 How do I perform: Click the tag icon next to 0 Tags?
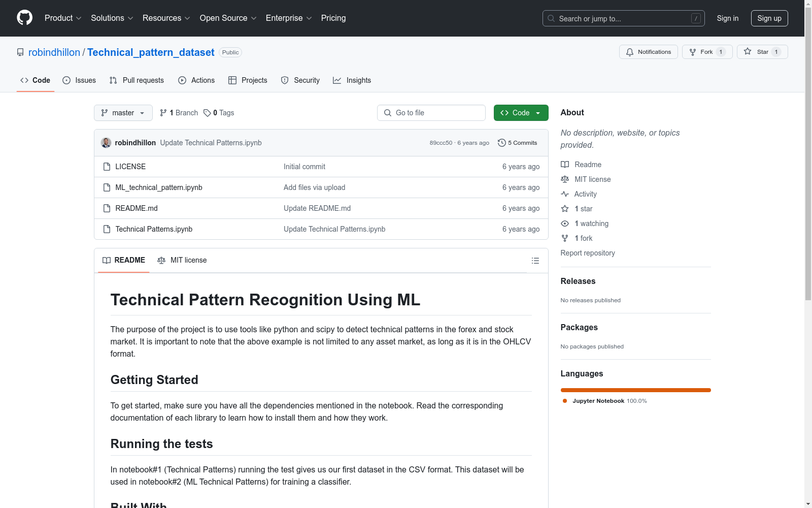pyautogui.click(x=207, y=113)
